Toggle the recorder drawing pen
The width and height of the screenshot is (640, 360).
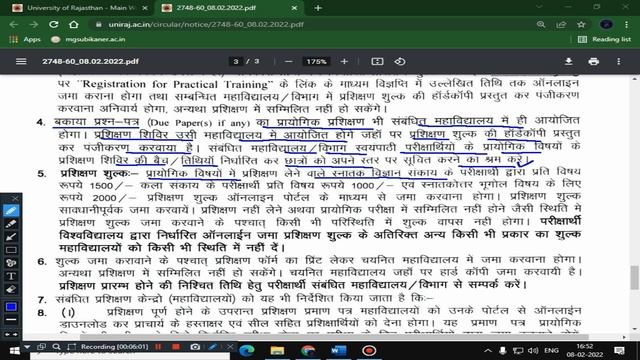coord(213,347)
